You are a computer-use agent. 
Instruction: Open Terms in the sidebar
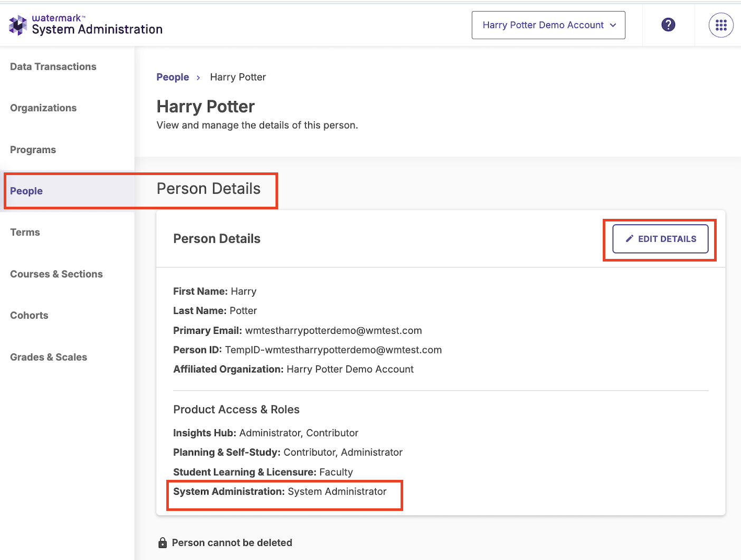[x=25, y=232]
